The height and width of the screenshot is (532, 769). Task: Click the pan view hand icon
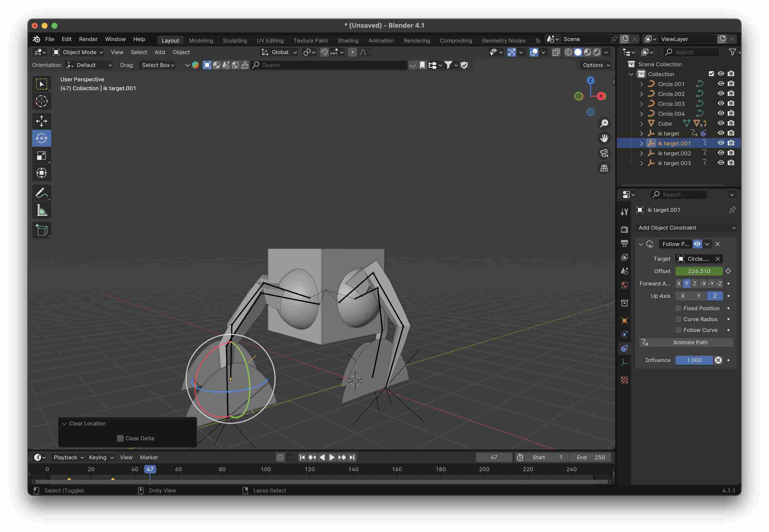tap(604, 138)
